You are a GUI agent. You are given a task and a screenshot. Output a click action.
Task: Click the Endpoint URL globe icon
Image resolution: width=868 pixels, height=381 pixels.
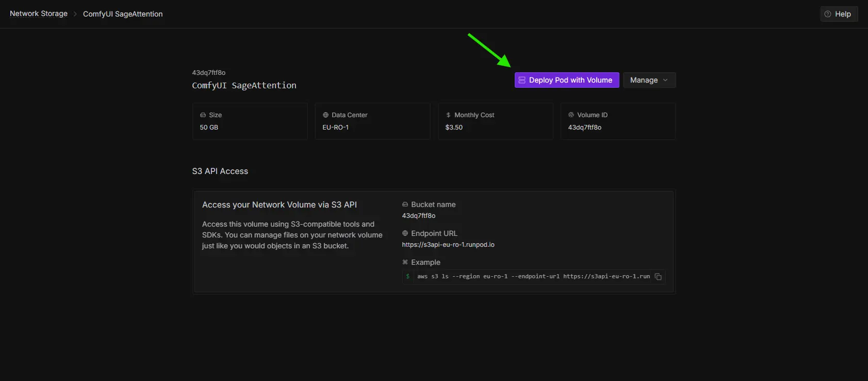(405, 233)
